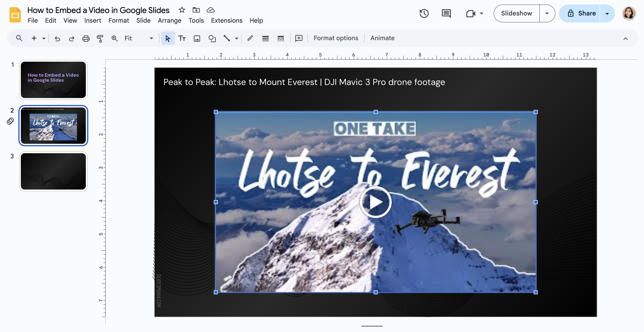Screen dimensions: 644x332
Task: Open the border dash style icon
Action: [x=281, y=38]
